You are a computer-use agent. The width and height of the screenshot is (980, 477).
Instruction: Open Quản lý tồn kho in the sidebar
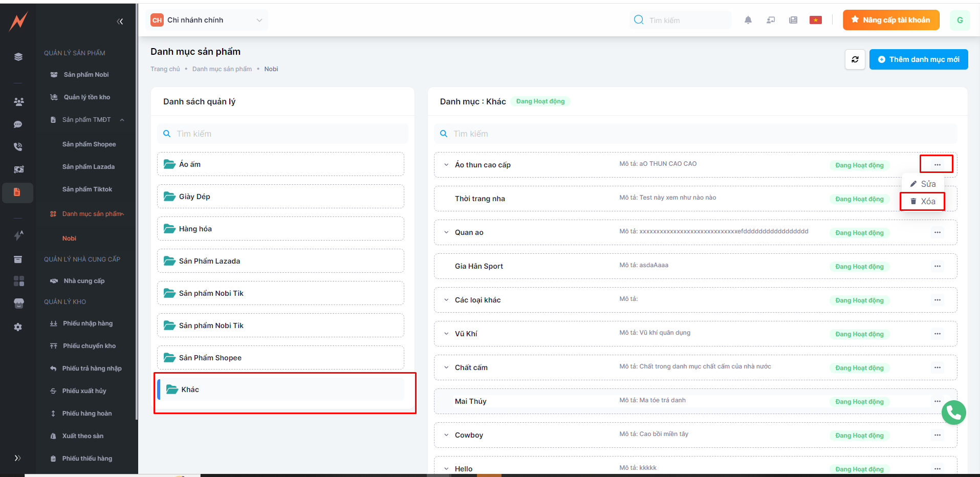pos(86,97)
